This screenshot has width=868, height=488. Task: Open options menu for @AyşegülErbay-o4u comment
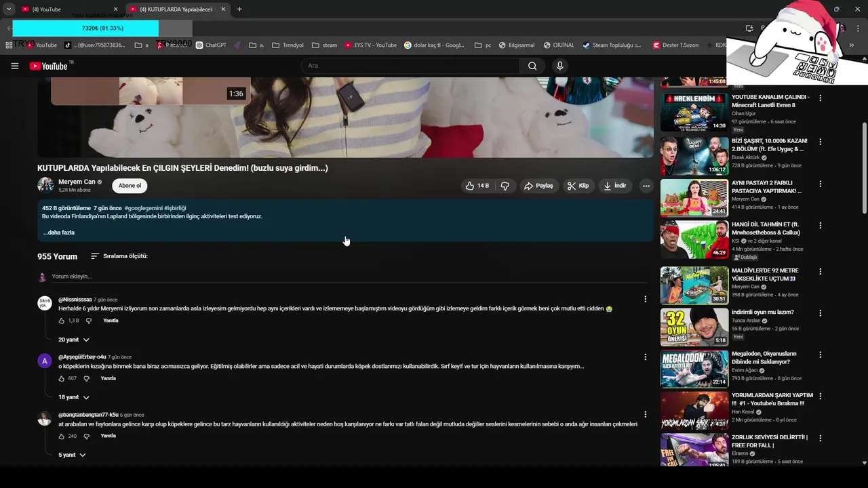645,357
